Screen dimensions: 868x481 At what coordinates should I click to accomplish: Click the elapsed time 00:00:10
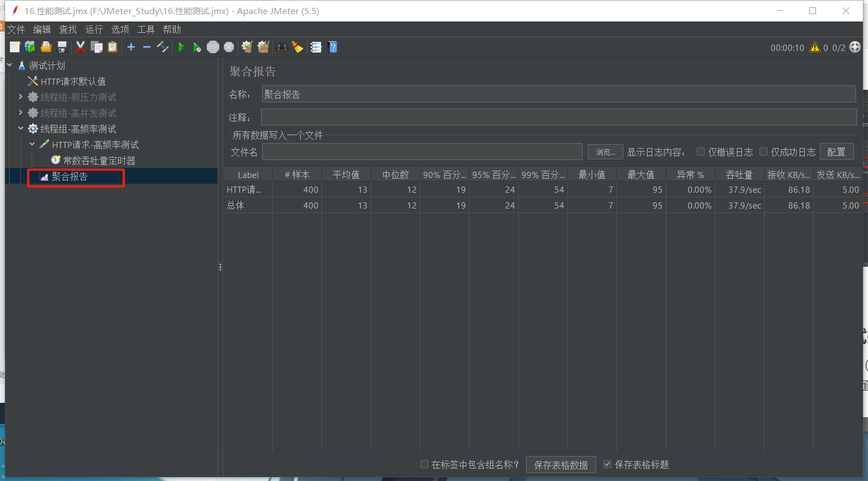click(x=787, y=48)
